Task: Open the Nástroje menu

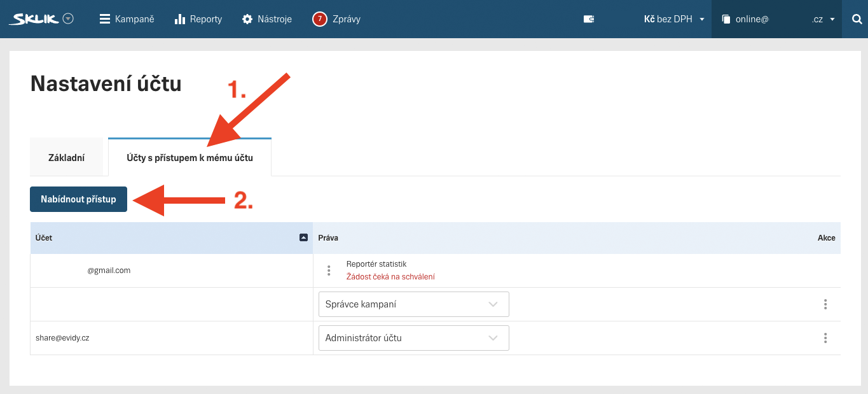Action: (x=267, y=19)
